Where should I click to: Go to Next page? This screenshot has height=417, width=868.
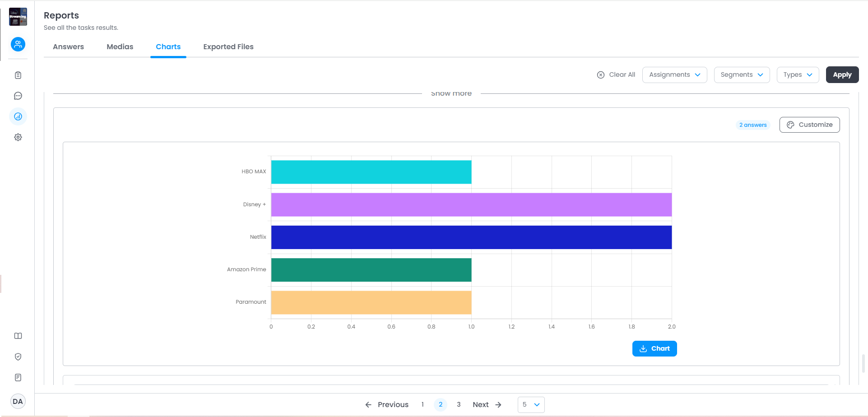(487, 404)
